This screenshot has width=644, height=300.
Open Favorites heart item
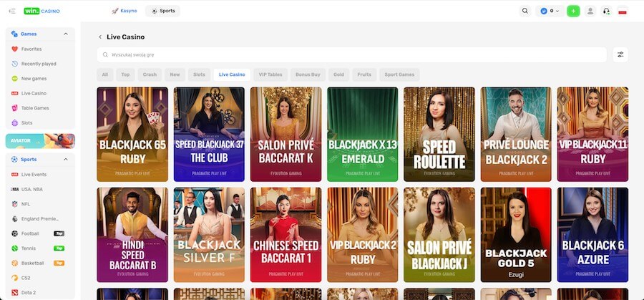click(40, 49)
